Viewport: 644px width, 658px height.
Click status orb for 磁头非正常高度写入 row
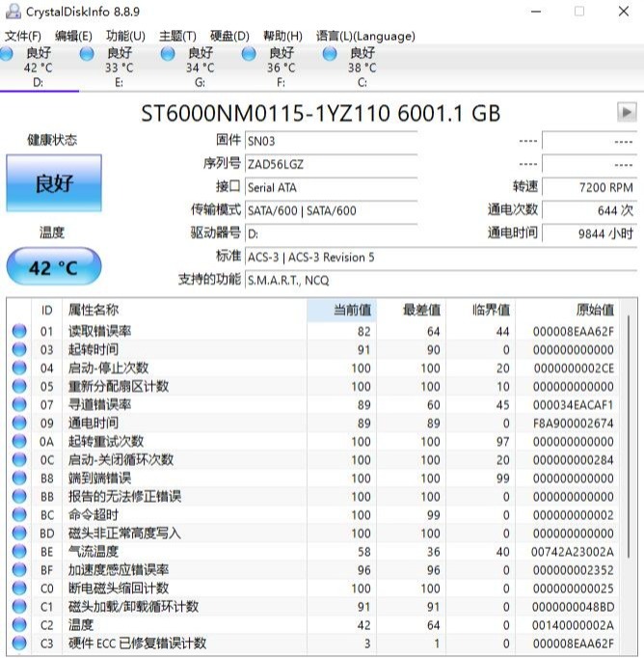tap(19, 533)
